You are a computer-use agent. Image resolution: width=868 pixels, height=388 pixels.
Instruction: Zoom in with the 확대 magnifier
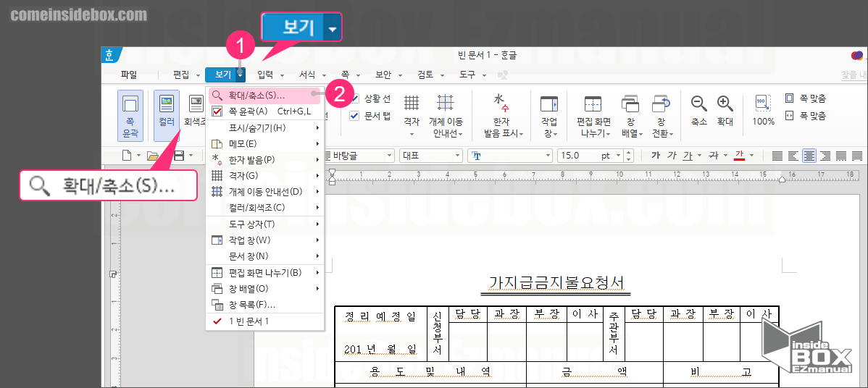click(725, 104)
